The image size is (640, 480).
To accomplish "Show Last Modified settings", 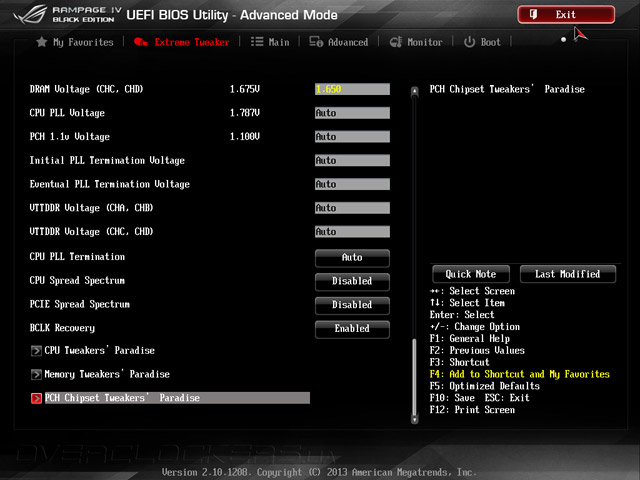I will pos(568,274).
